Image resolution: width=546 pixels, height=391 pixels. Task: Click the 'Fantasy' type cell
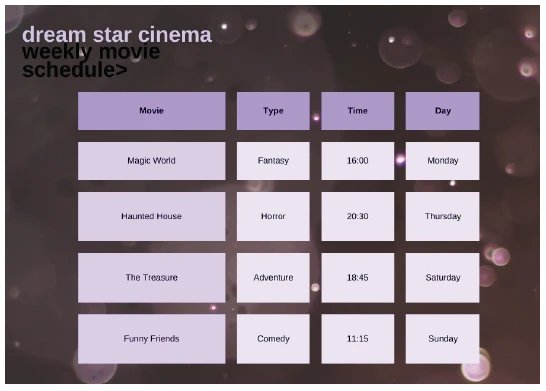point(273,161)
